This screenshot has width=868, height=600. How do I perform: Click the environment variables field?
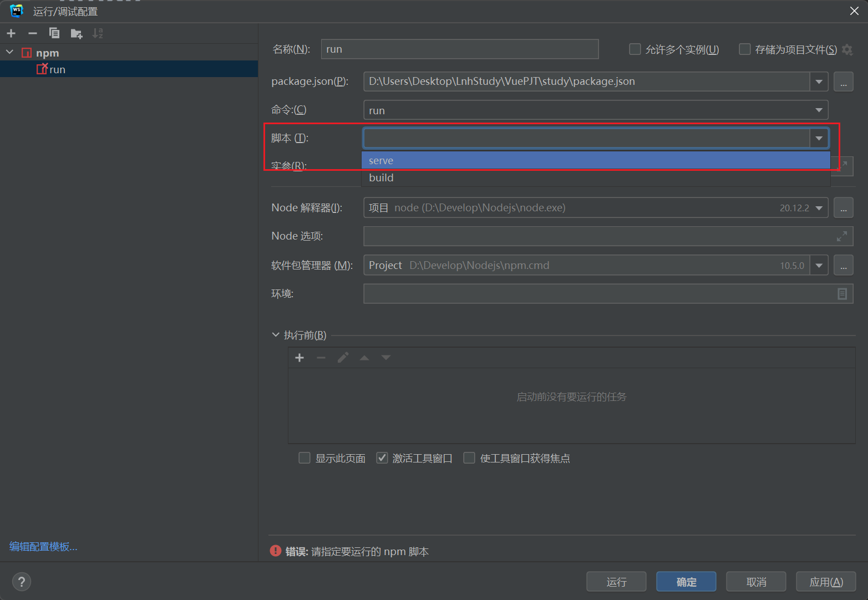point(608,294)
